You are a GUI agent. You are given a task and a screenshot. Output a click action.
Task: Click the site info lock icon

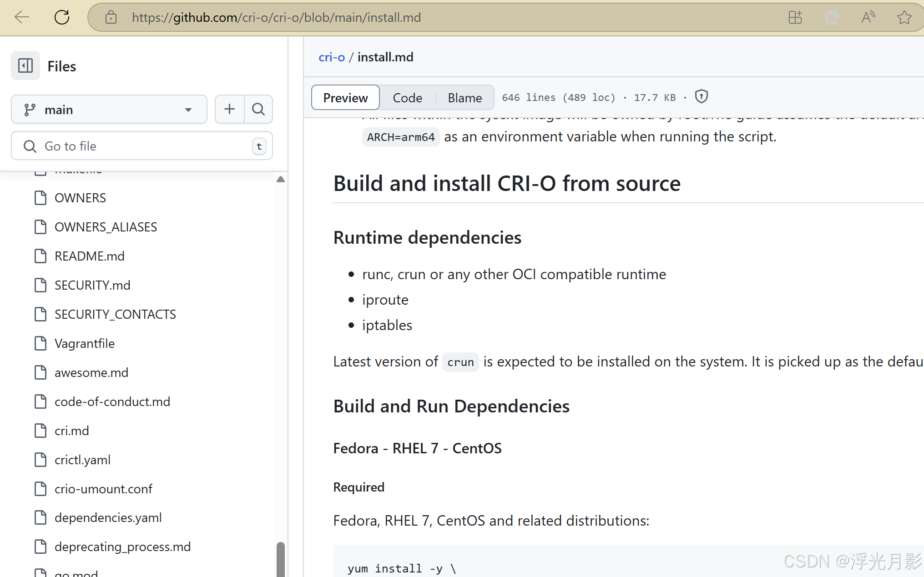pos(111,17)
